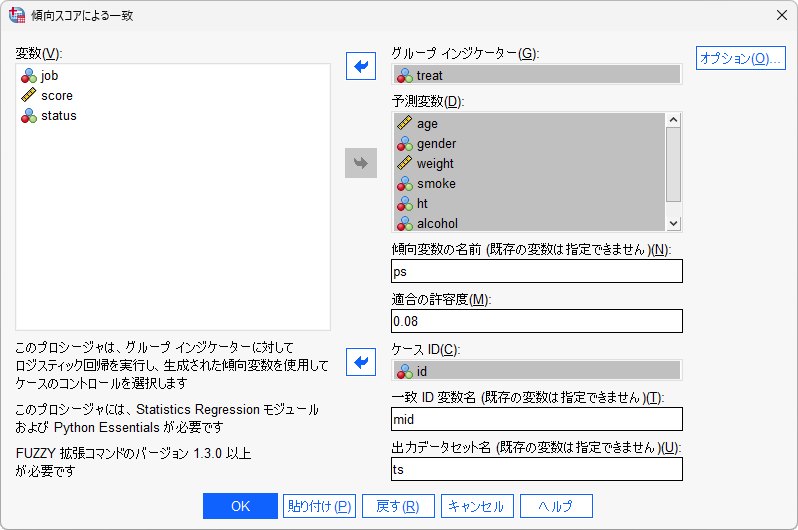Image resolution: width=798 pixels, height=530 pixels.
Task: Open help with the ヘルプ button
Action: pyautogui.click(x=557, y=506)
